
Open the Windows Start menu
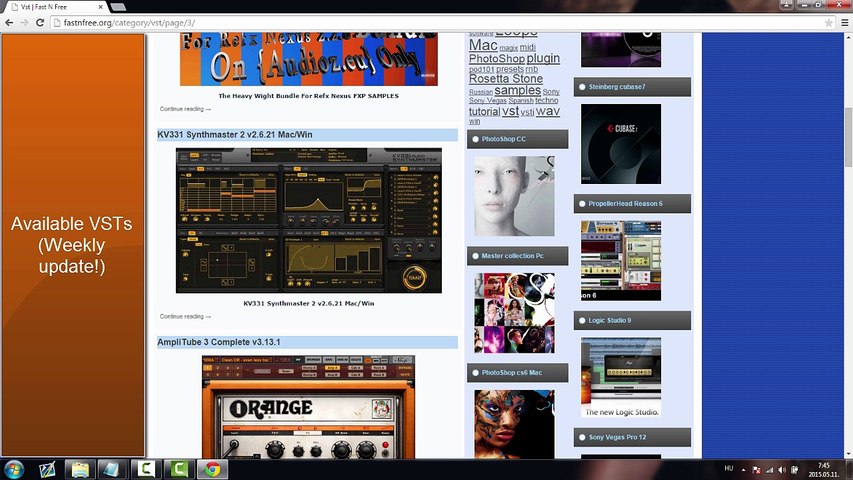coord(14,469)
